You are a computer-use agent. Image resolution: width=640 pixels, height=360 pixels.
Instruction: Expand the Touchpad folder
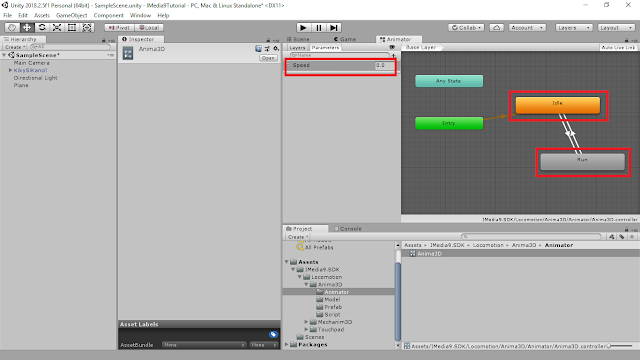point(306,329)
